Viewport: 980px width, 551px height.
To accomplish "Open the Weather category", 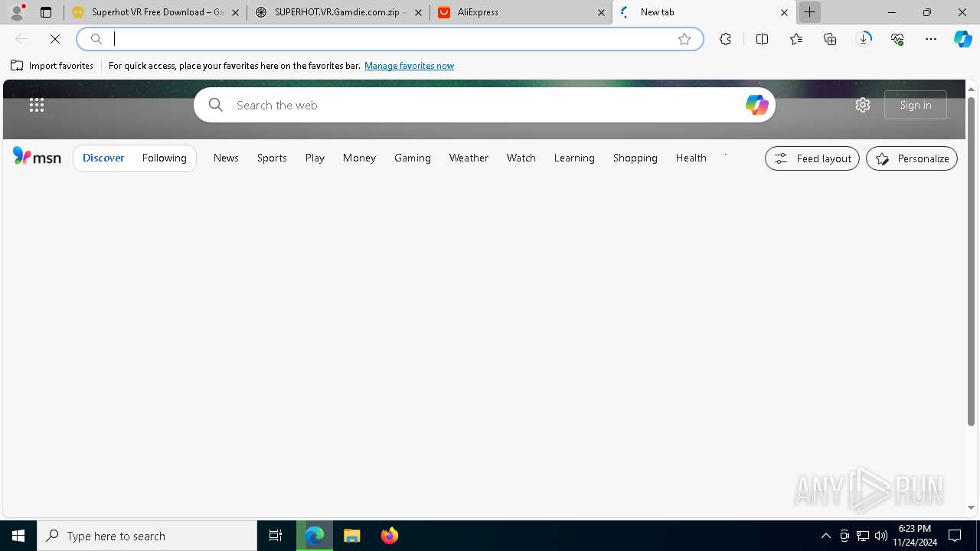I will click(x=469, y=158).
